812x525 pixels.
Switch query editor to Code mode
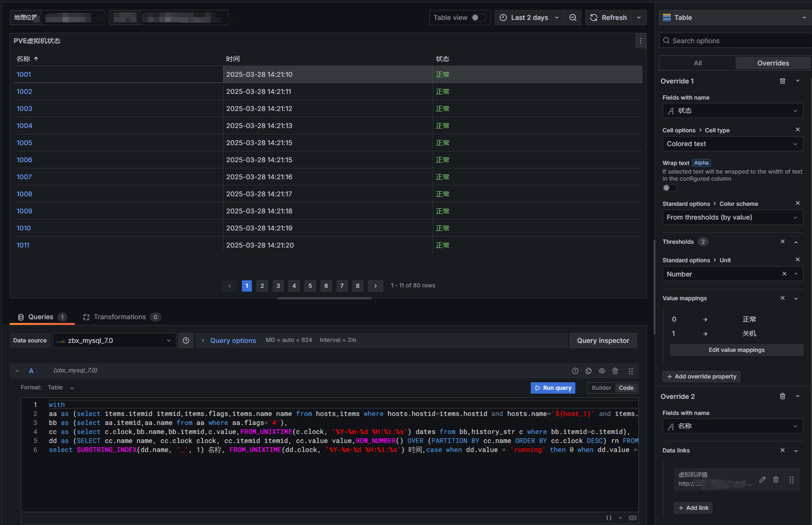coord(626,388)
